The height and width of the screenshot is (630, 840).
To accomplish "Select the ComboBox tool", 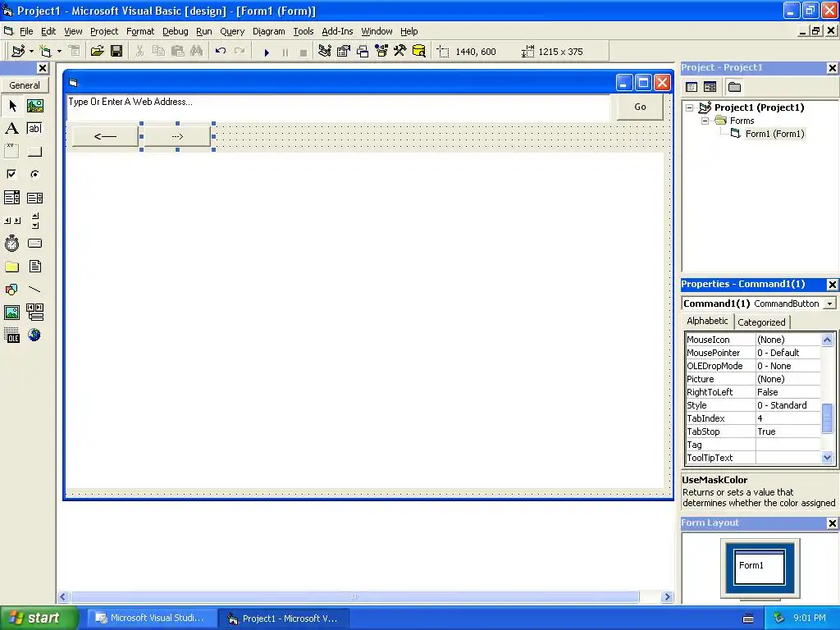I will [x=11, y=198].
